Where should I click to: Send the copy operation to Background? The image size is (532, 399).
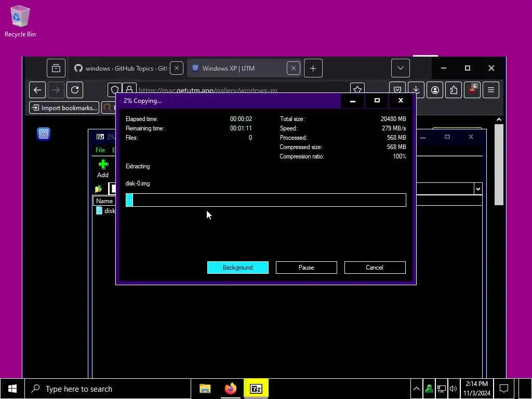(x=237, y=268)
